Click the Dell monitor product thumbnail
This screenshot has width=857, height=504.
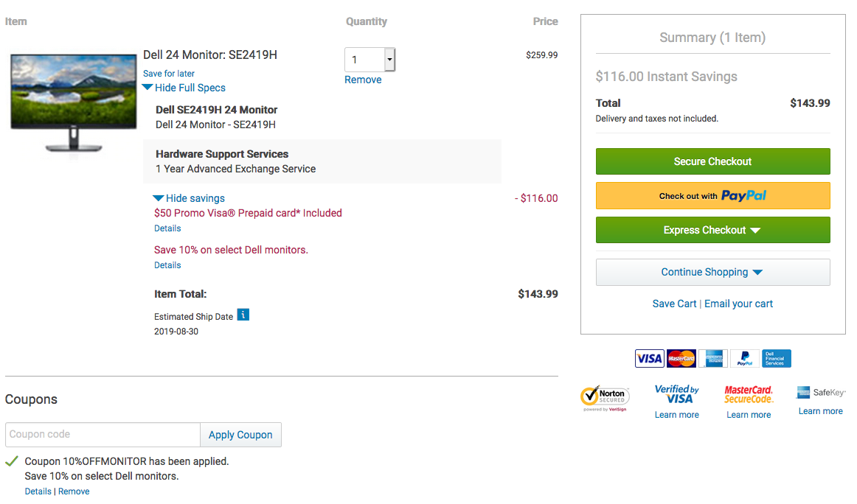pos(73,102)
